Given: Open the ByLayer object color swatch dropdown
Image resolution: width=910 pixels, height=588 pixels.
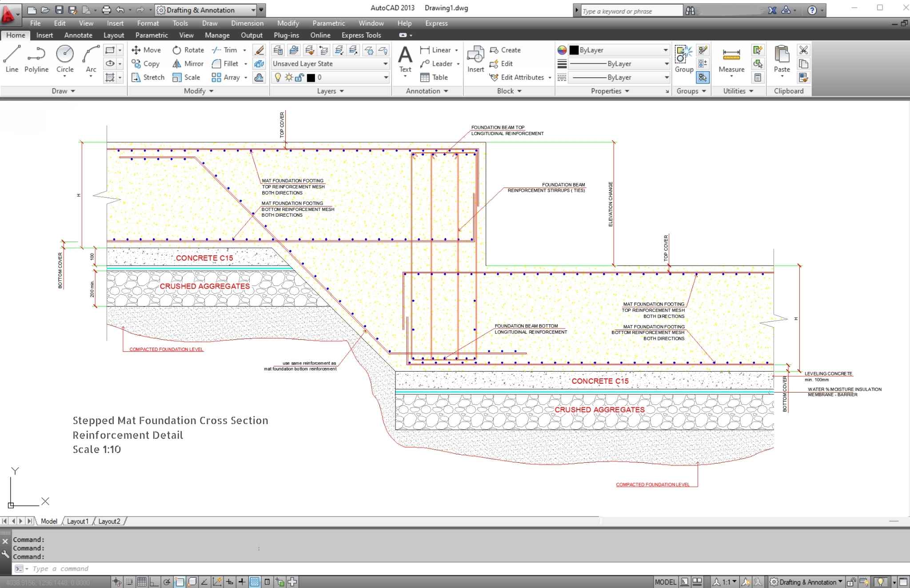Looking at the screenshot, I should point(619,50).
